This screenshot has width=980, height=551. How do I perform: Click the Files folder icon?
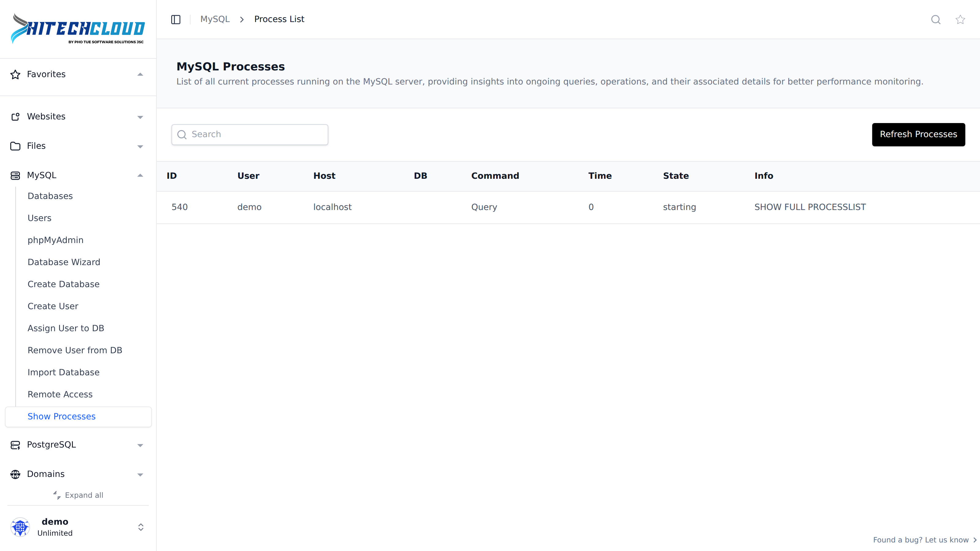coord(15,146)
